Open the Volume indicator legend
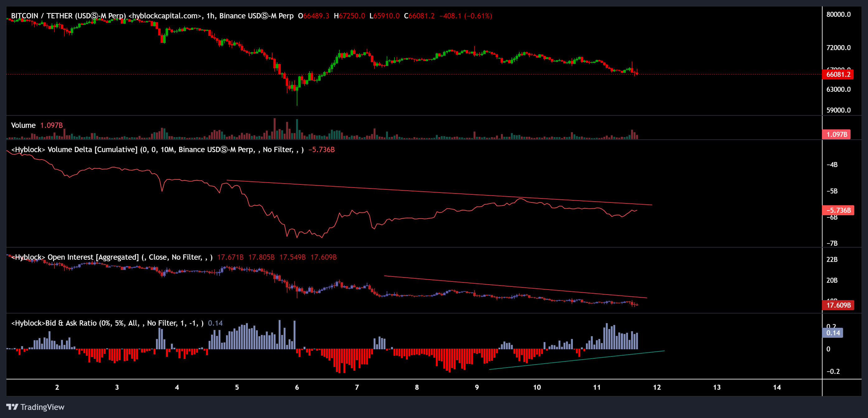This screenshot has height=418, width=868. [x=23, y=125]
